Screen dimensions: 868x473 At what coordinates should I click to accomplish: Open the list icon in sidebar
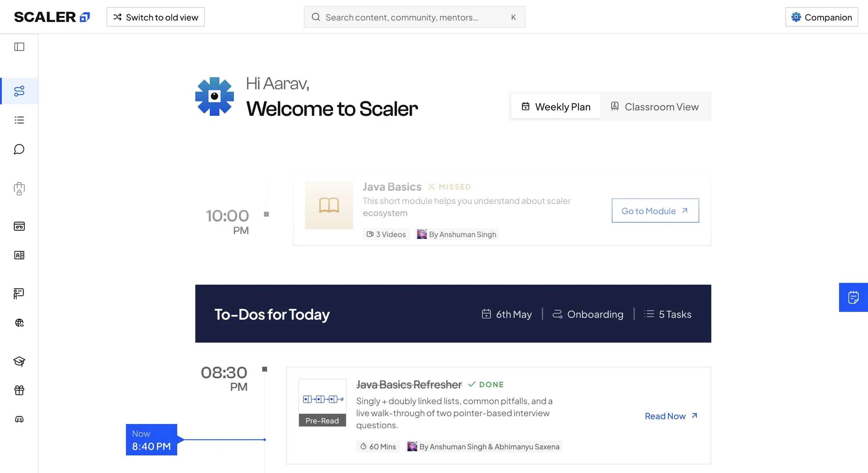point(19,120)
